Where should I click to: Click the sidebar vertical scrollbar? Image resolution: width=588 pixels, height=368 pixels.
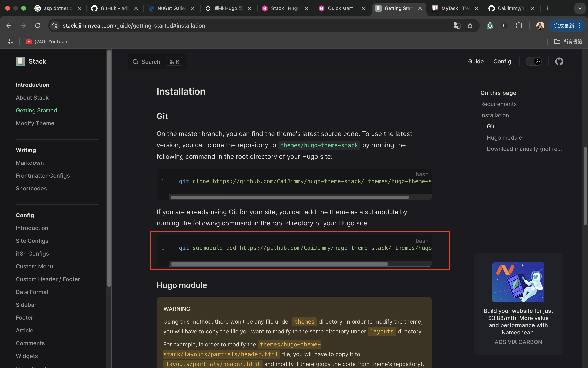coord(109,168)
